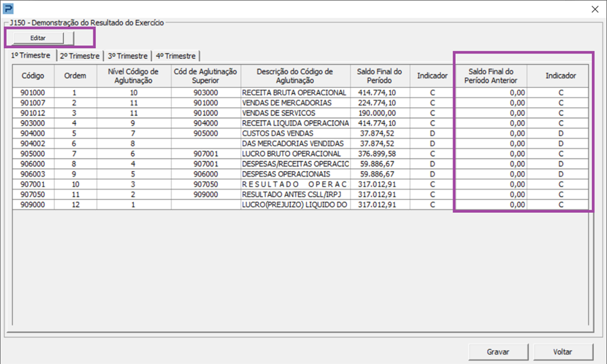Select the 3º Trimestre tab
This screenshot has height=364, width=607.
(128, 56)
